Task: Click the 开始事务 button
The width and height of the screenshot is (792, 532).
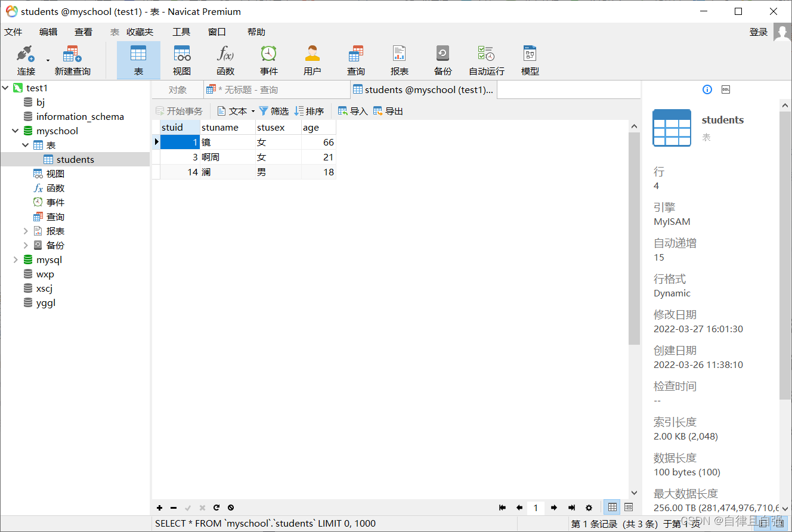Action: pos(179,111)
